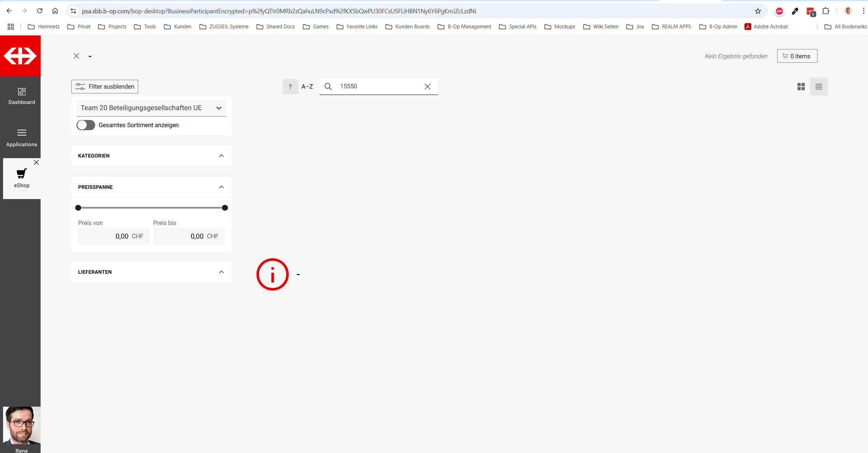868x453 pixels.
Task: Click the magnifier search icon
Action: pos(328,87)
